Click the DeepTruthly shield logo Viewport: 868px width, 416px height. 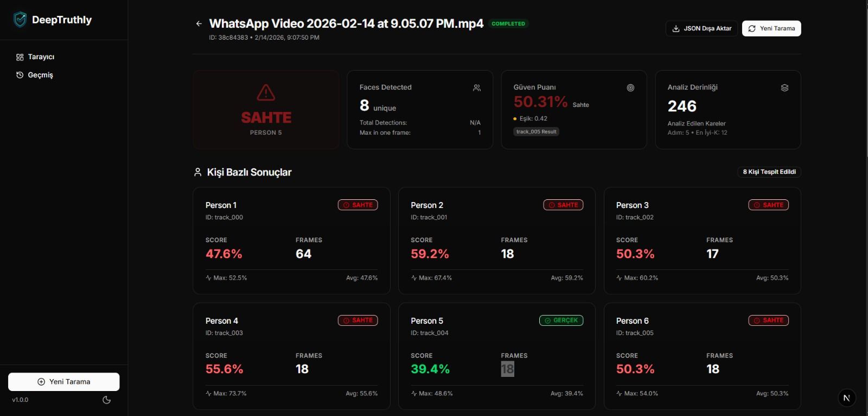[20, 20]
